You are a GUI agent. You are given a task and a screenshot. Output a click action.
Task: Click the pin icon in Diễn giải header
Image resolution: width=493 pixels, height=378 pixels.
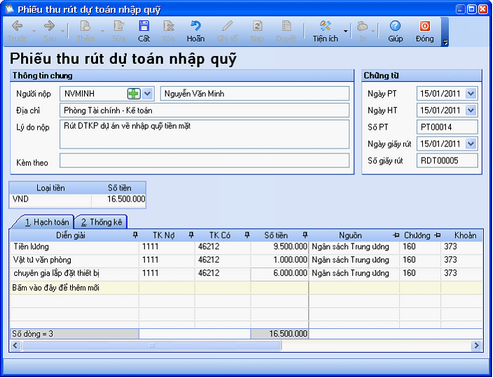pyautogui.click(x=135, y=235)
